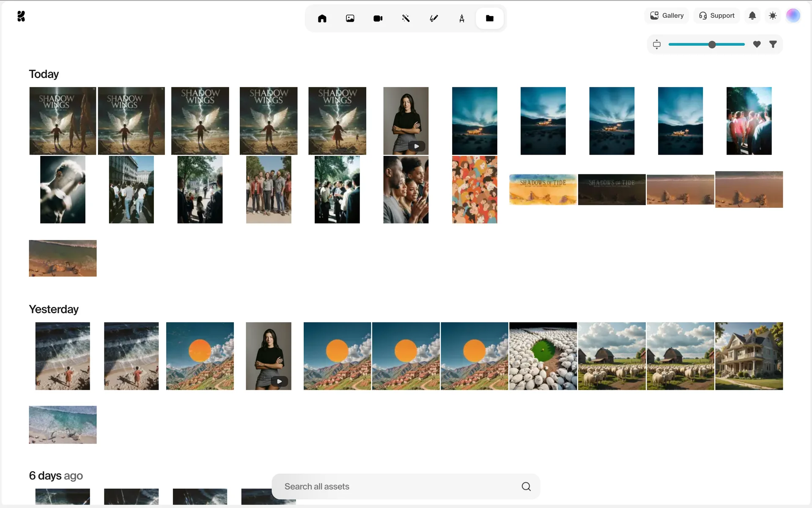This screenshot has width=812, height=508.
Task: Click the Support button
Action: pyautogui.click(x=716, y=16)
